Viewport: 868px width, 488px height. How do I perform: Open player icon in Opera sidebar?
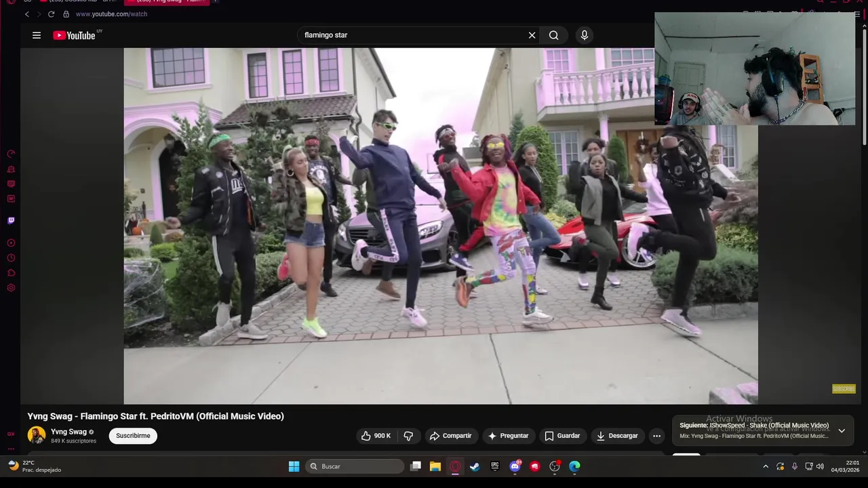(11, 243)
